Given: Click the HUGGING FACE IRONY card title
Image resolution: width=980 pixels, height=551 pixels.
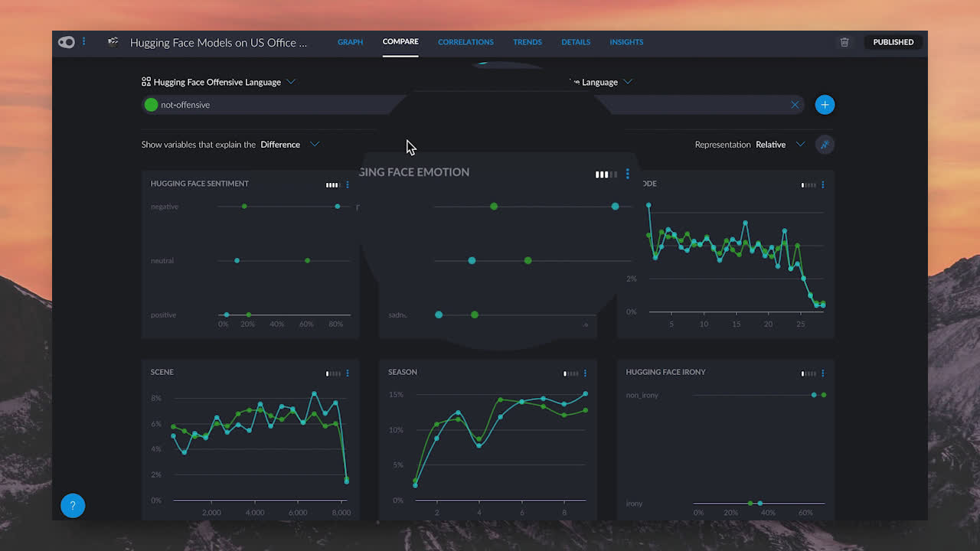Looking at the screenshot, I should (665, 372).
